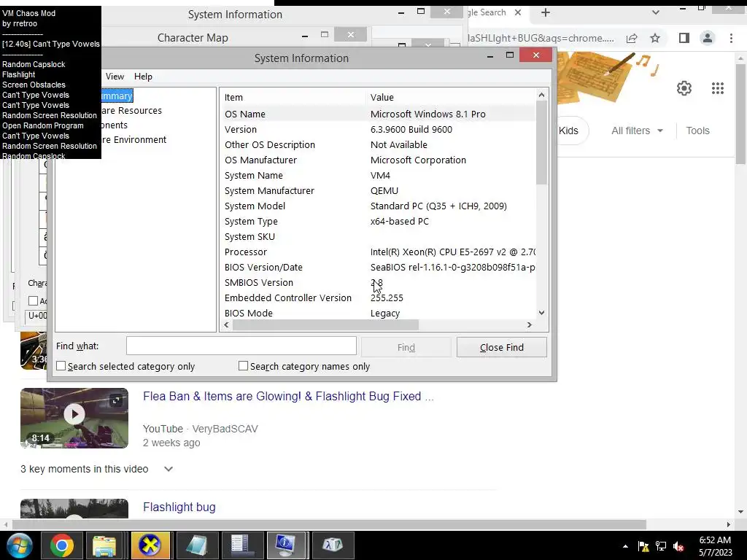Share this page icon in Chrome

click(632, 38)
